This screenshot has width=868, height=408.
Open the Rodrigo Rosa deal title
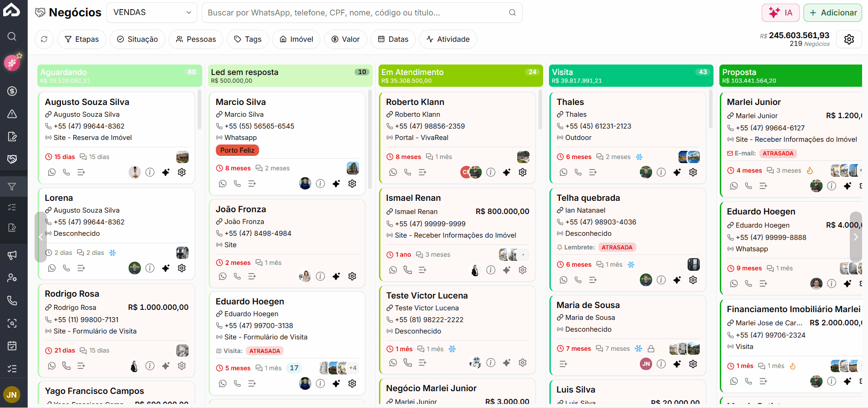(x=72, y=294)
